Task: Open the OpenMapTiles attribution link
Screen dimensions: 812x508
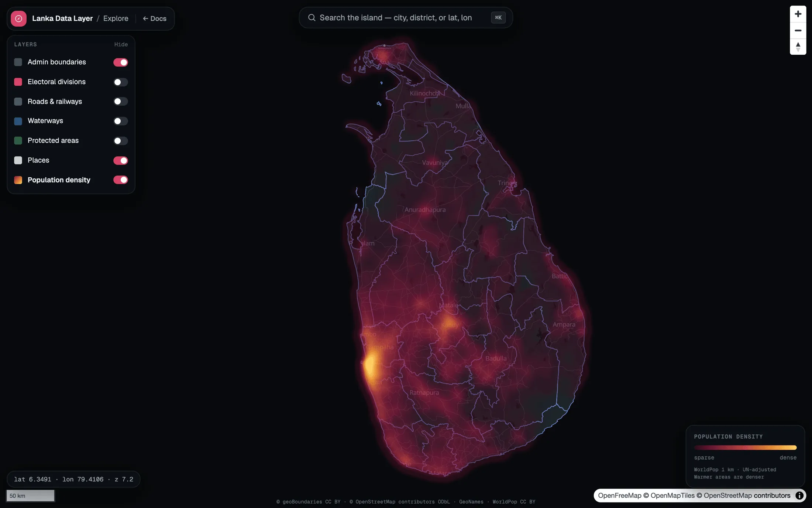Action: [x=672, y=495]
